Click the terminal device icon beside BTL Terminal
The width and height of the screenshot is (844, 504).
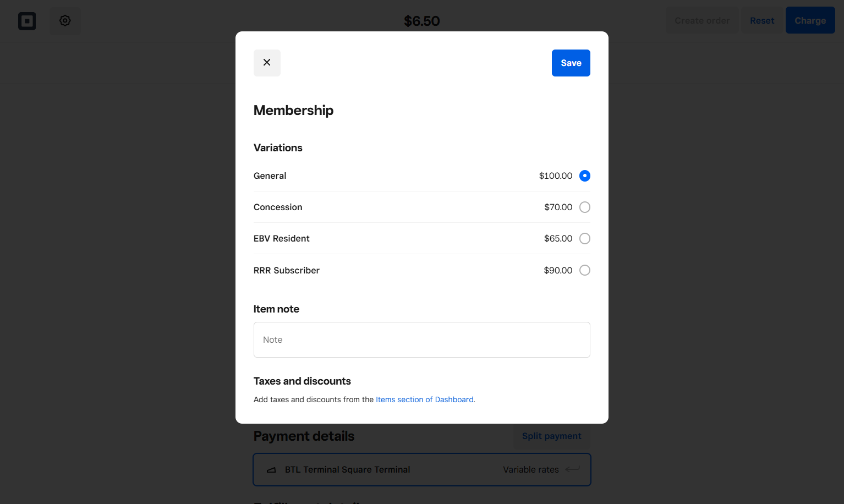point(271,470)
